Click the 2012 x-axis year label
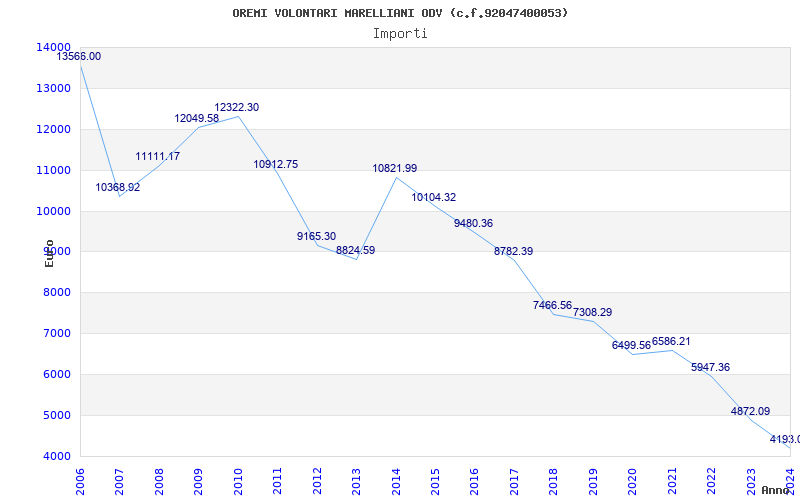Screen dimensions: 800x500 point(317,481)
